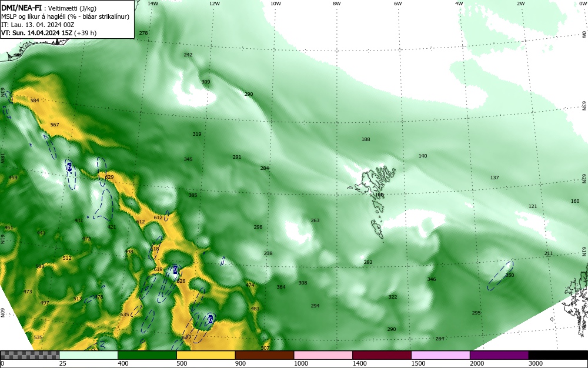Click the 'IT: Lau. 13. 04. 2024 00Z' line
Image resolution: width=588 pixels, height=368 pixels.
pos(38,25)
